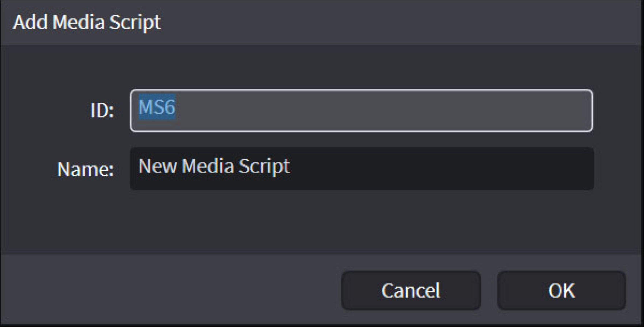The image size is (644, 327).
Task: Focus the ID input field
Action: coord(361,110)
